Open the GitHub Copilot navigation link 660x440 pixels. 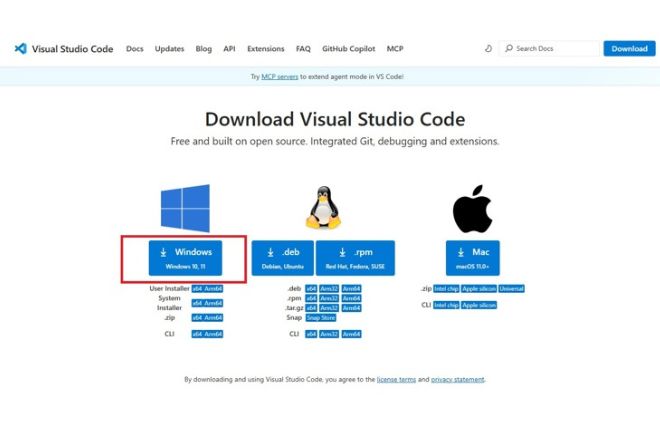(349, 48)
